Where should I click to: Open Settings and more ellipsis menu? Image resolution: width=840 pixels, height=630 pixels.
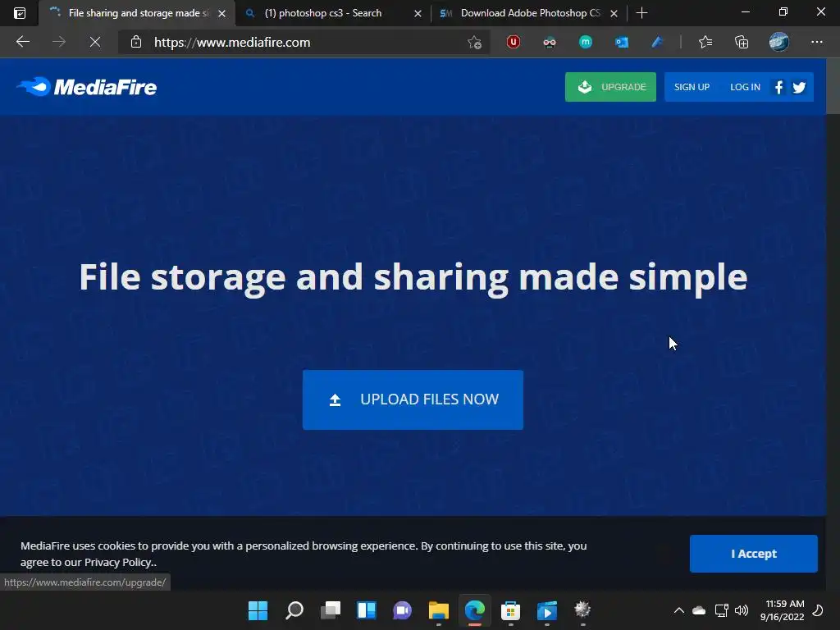click(816, 42)
